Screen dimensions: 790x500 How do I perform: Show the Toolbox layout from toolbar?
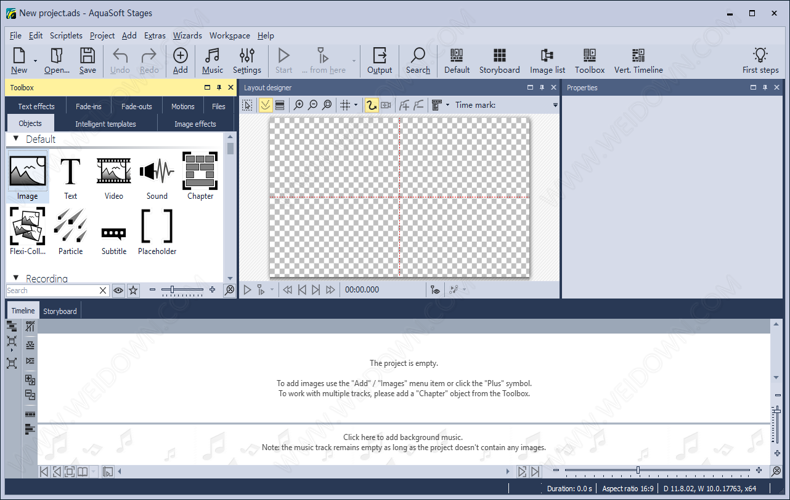click(589, 60)
